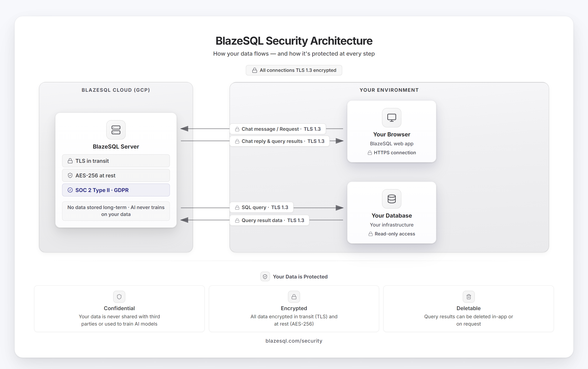Viewport: 588px width, 369px height.
Task: Click the Chat message / Request flow label
Action: click(278, 129)
